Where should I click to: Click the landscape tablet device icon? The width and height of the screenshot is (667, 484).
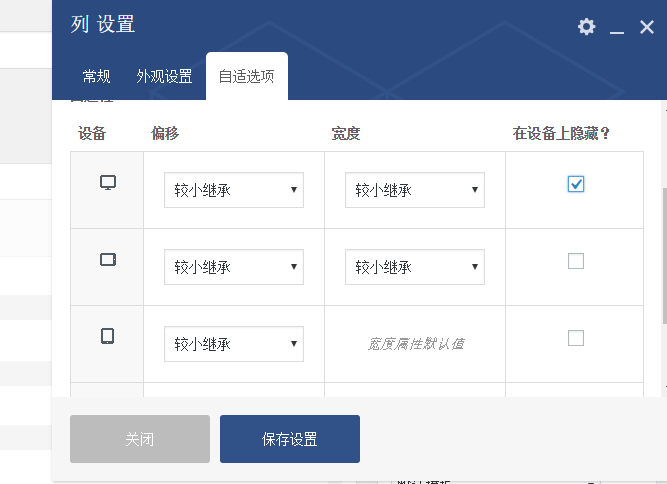[x=108, y=260]
